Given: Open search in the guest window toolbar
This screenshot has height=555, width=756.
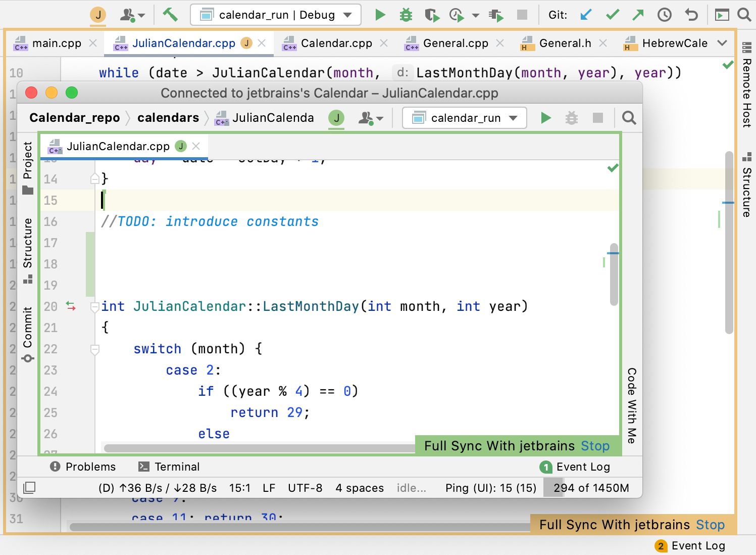Looking at the screenshot, I should click(629, 118).
